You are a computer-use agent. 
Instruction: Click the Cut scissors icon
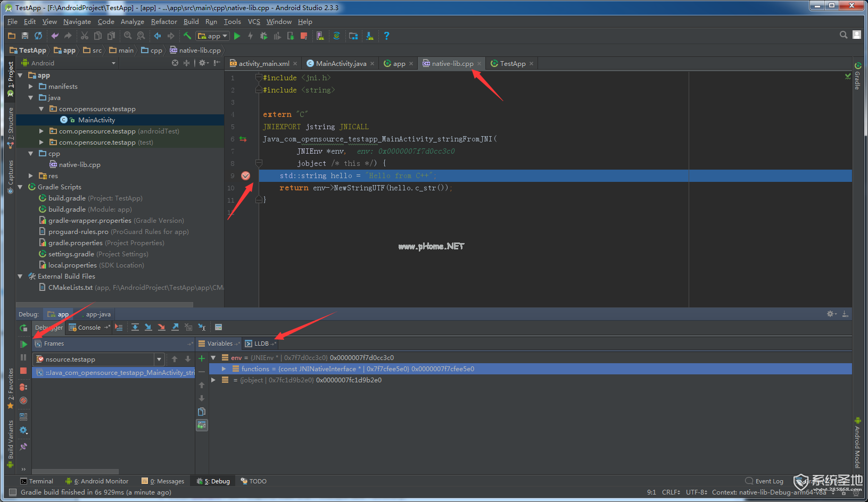coord(84,36)
